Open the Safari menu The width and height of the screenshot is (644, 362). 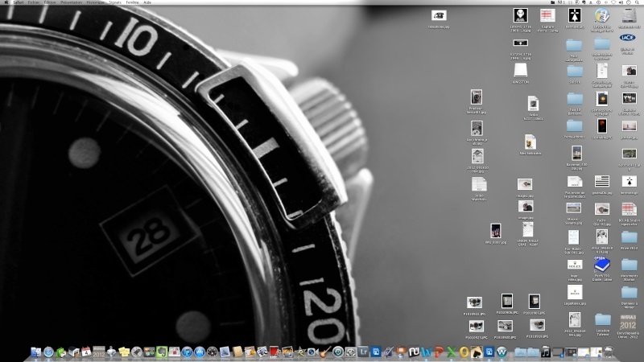[18, 2]
